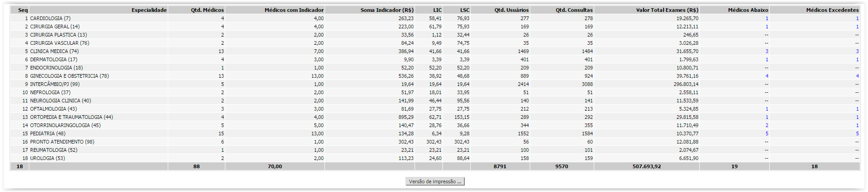This screenshot has width=868, height=192.
Task: Click the Qtd. Médicos column header
Action: point(208,10)
